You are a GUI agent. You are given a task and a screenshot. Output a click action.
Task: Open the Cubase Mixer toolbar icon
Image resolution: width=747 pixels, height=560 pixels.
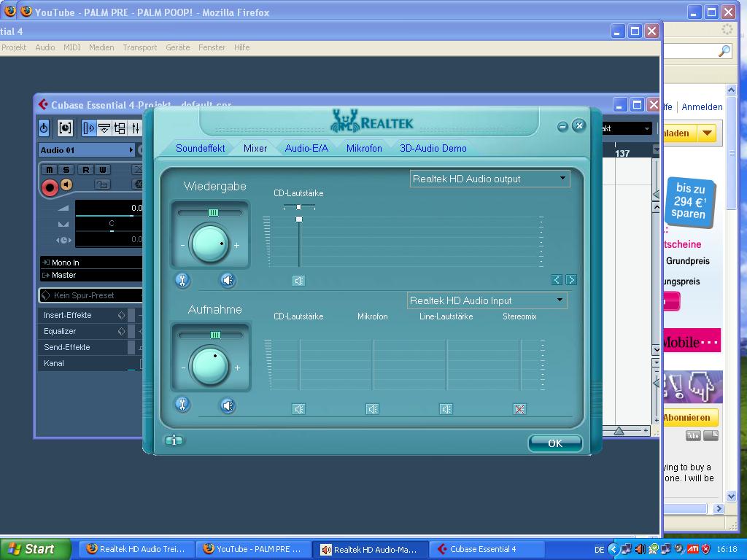[135, 128]
